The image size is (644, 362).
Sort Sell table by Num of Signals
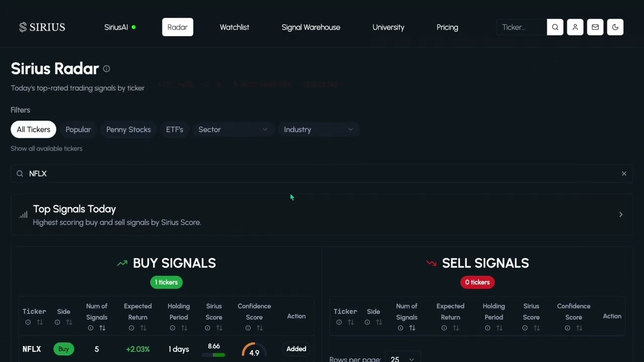coord(413,328)
